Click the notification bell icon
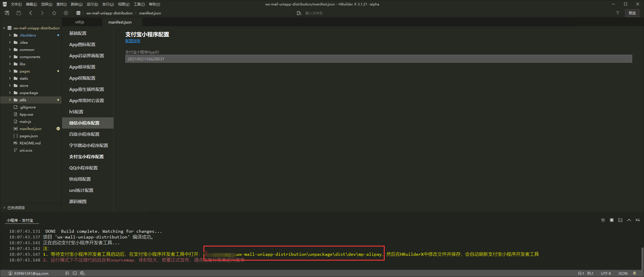This screenshot has height=277, width=644. (634, 273)
